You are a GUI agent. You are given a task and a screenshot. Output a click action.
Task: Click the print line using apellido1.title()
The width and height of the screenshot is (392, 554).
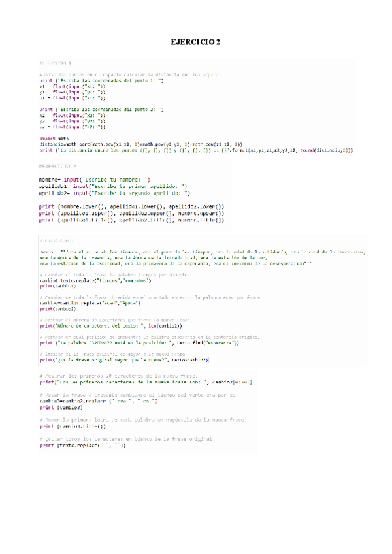[131, 221]
